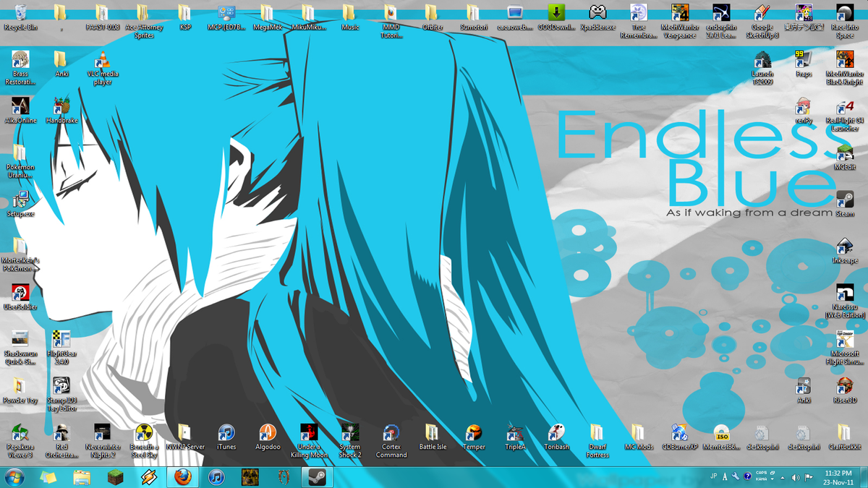Open the iTunes desktop shortcut

pyautogui.click(x=226, y=437)
